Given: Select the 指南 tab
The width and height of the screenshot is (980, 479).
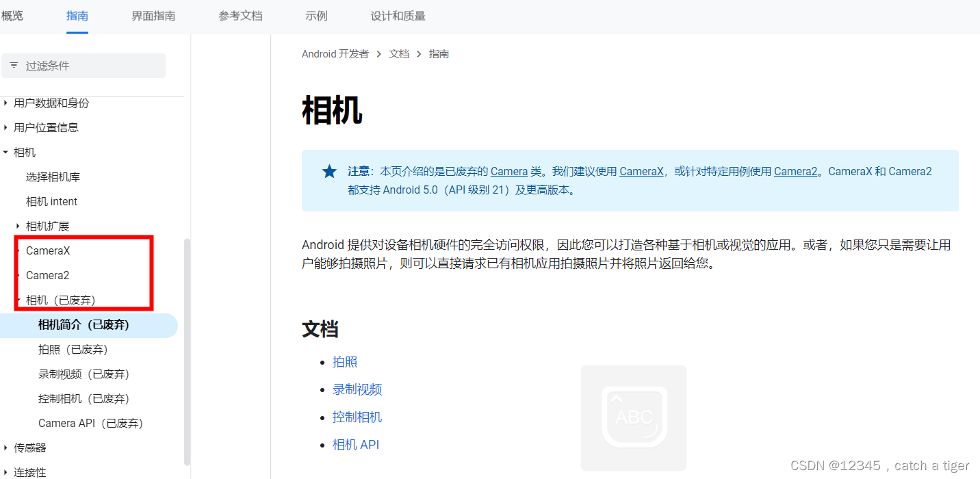Looking at the screenshot, I should pyautogui.click(x=77, y=16).
